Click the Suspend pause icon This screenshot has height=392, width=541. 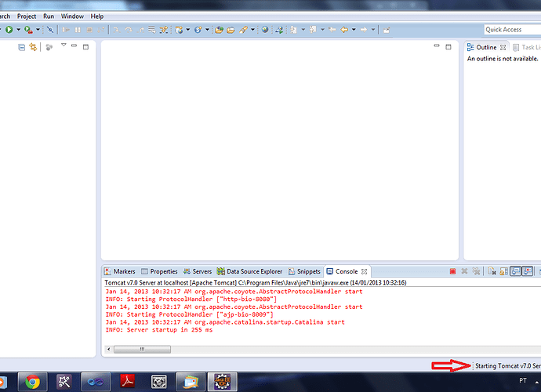[78, 30]
